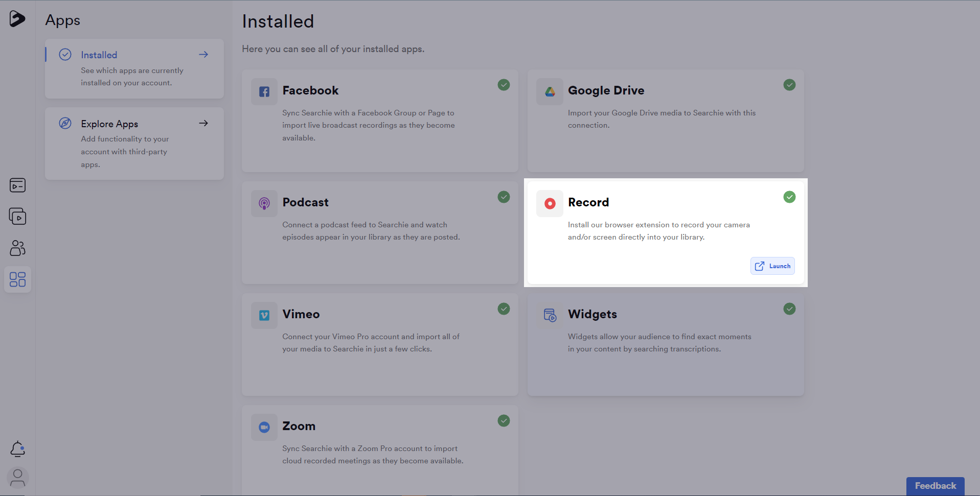This screenshot has height=496, width=980.
Task: Open the Widgets card title
Action: pyautogui.click(x=592, y=314)
